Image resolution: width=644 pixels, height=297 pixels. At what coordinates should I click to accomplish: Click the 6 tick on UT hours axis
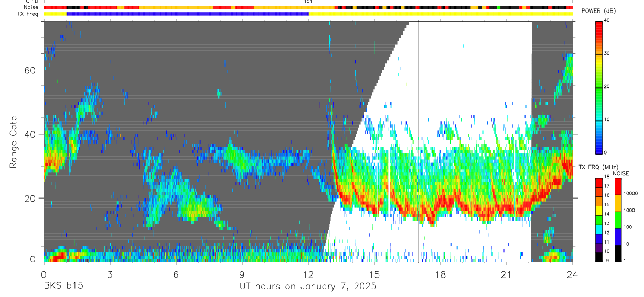(x=176, y=274)
